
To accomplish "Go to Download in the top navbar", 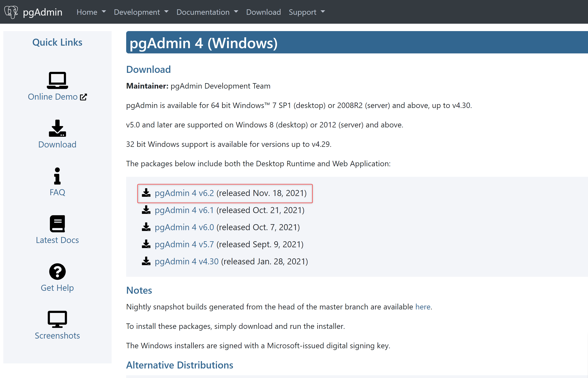I will [x=263, y=12].
